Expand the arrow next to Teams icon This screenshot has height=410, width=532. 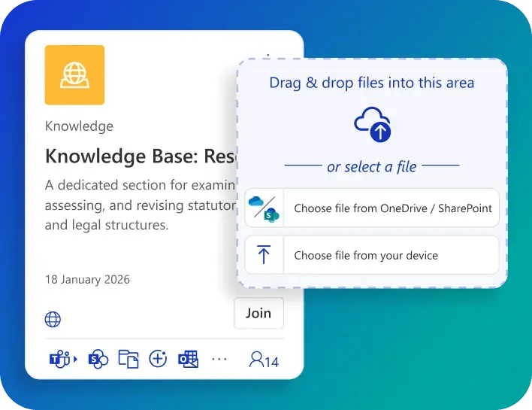[x=75, y=359]
